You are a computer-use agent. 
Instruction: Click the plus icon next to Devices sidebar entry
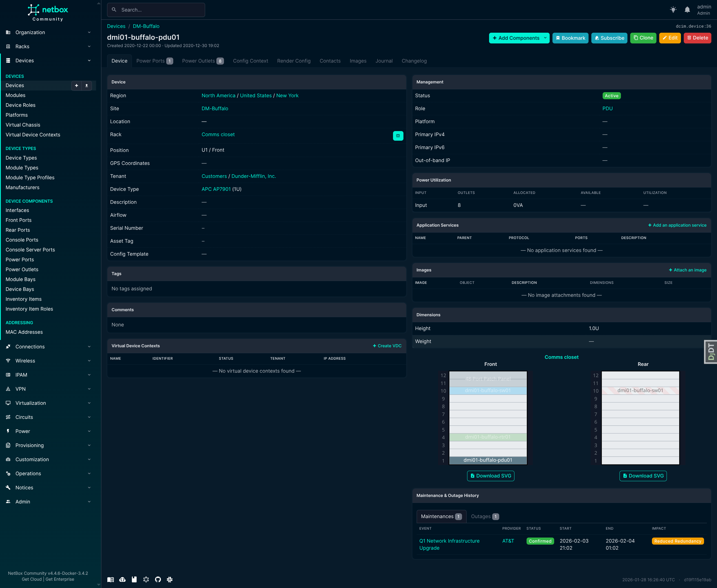pos(76,85)
